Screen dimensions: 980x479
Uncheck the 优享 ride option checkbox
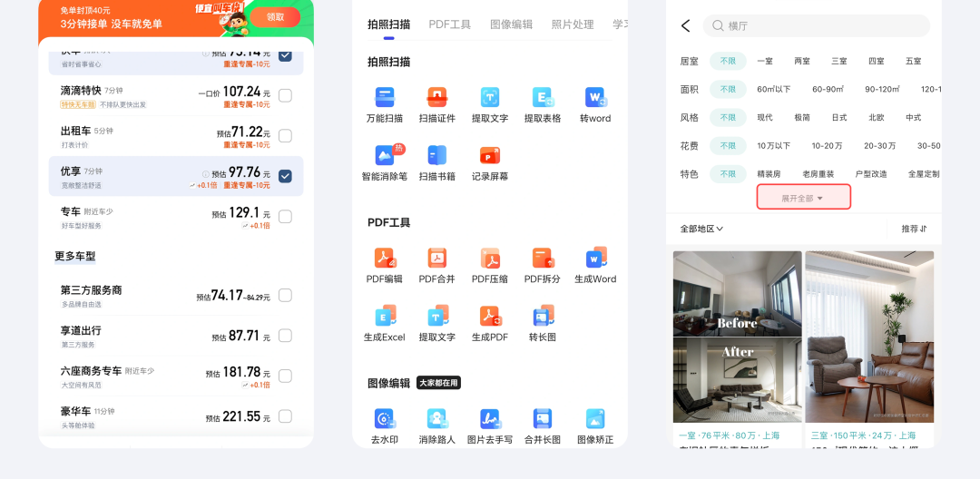click(285, 176)
